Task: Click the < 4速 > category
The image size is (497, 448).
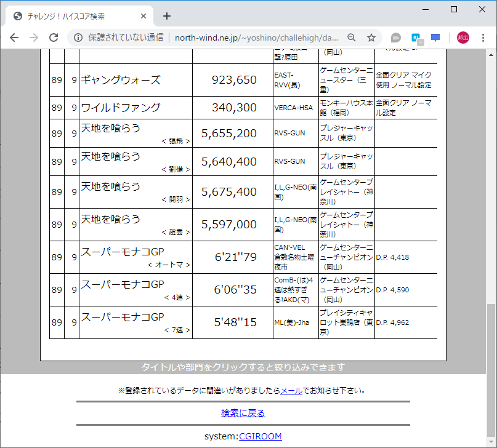Action: [x=177, y=297]
